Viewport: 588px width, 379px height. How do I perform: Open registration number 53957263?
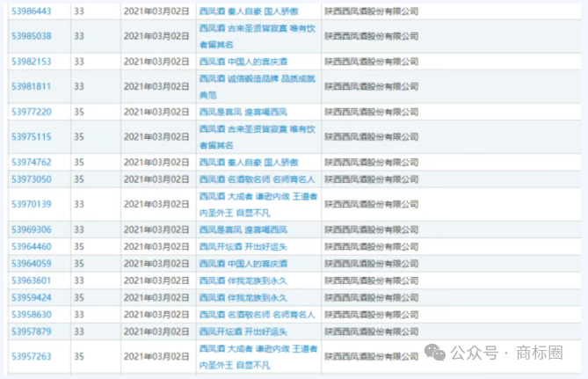tap(31, 356)
